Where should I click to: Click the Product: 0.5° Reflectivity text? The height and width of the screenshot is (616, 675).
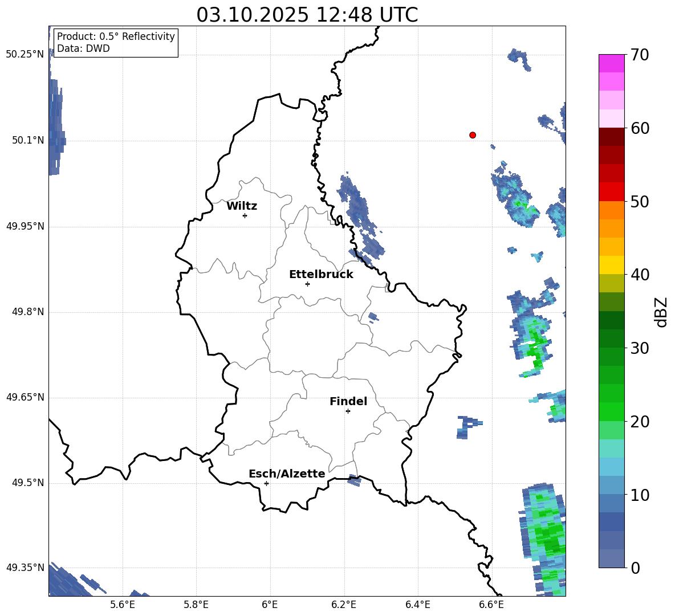pos(116,36)
